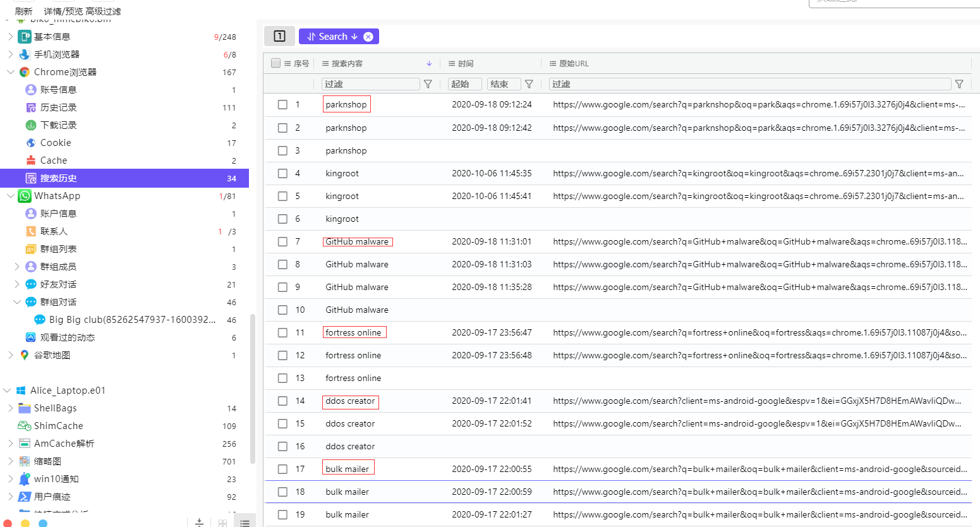Click the 手机浏览器 icon
The image size is (980, 527).
click(x=25, y=54)
